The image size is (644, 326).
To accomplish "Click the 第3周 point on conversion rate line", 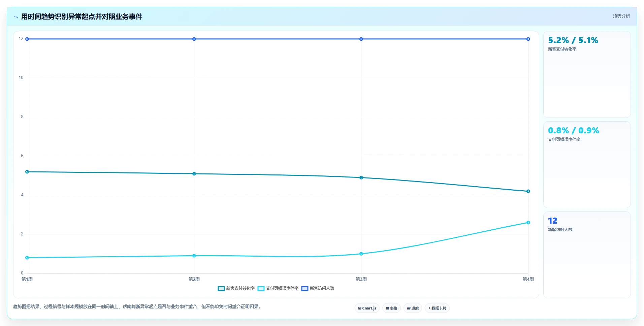I will click(x=361, y=177).
